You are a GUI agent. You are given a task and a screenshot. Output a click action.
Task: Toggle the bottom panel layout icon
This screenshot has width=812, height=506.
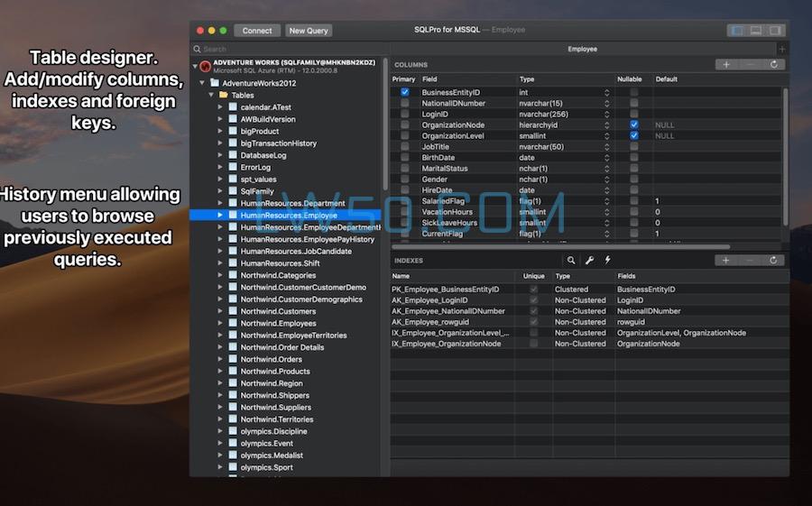[756, 31]
